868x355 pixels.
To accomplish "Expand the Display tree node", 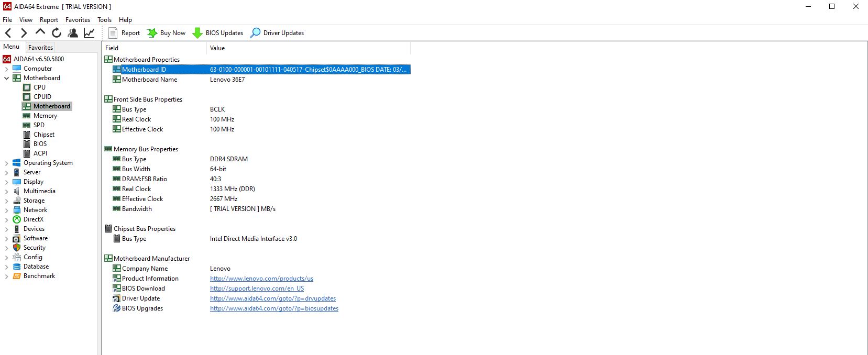I will click(x=6, y=182).
